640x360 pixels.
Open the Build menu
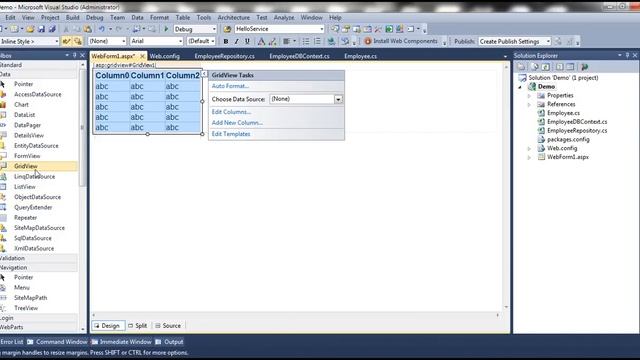coord(72,18)
